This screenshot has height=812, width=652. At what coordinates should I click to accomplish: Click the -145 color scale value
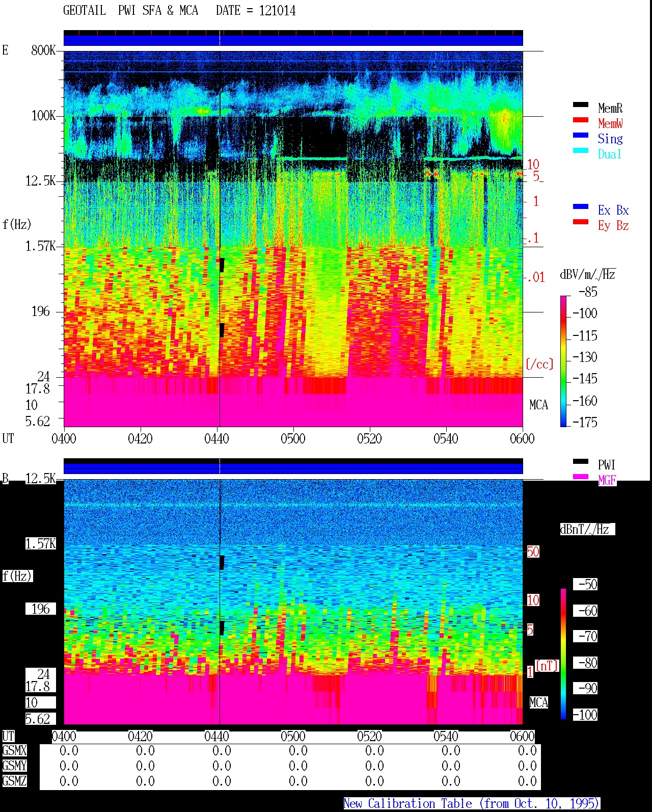tap(585, 379)
